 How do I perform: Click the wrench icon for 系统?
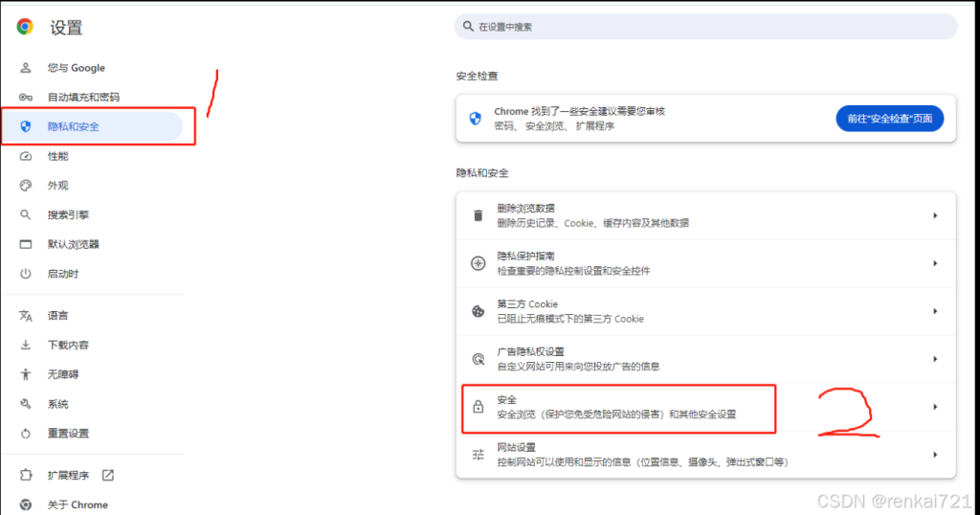[x=26, y=404]
